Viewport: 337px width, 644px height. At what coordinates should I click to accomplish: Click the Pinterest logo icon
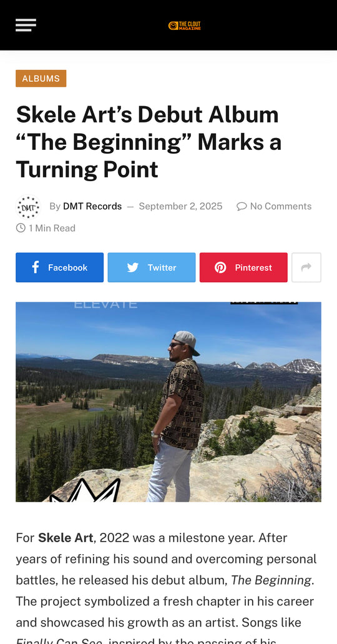220,268
